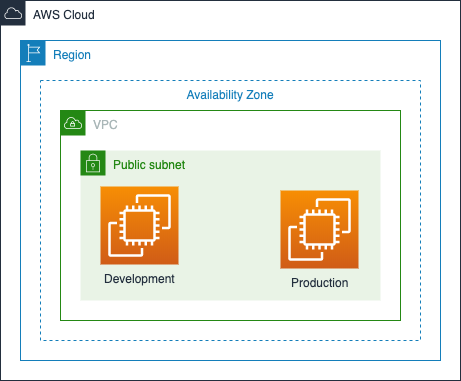Click the AWS Cloud icon
The height and width of the screenshot is (381, 461).
(x=13, y=13)
